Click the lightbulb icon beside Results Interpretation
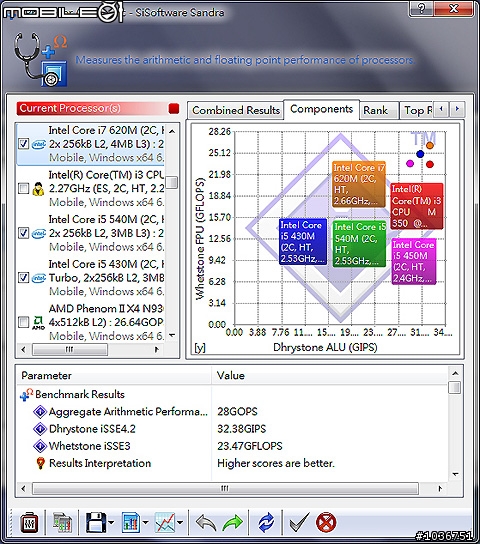 [x=41, y=463]
